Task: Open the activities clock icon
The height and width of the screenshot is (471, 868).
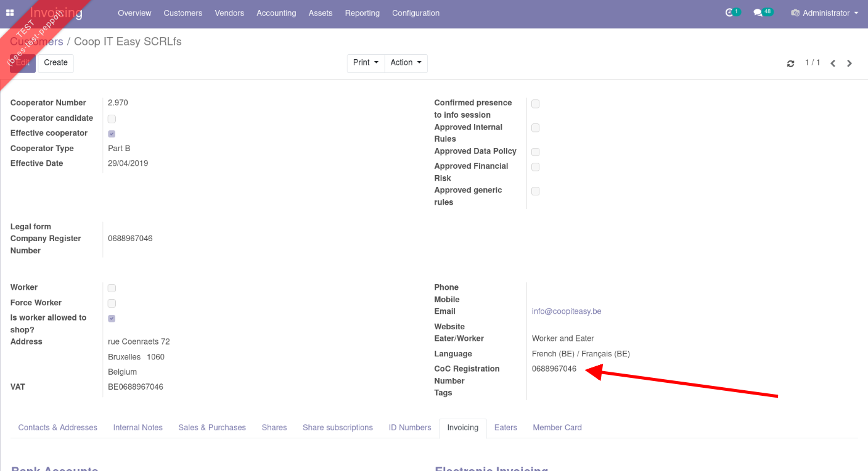Action: (731, 13)
